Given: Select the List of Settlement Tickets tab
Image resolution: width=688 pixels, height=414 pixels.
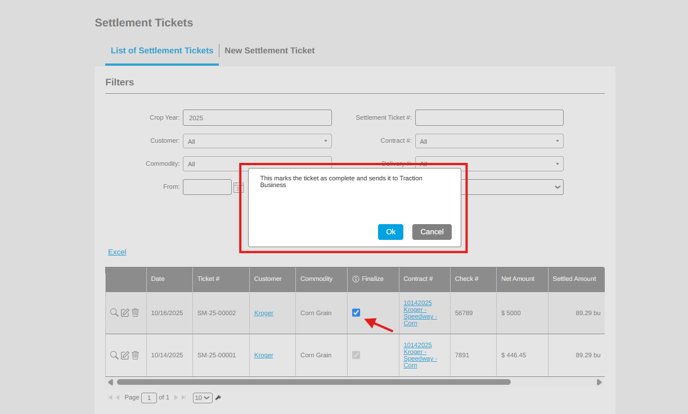Looking at the screenshot, I should 162,50.
